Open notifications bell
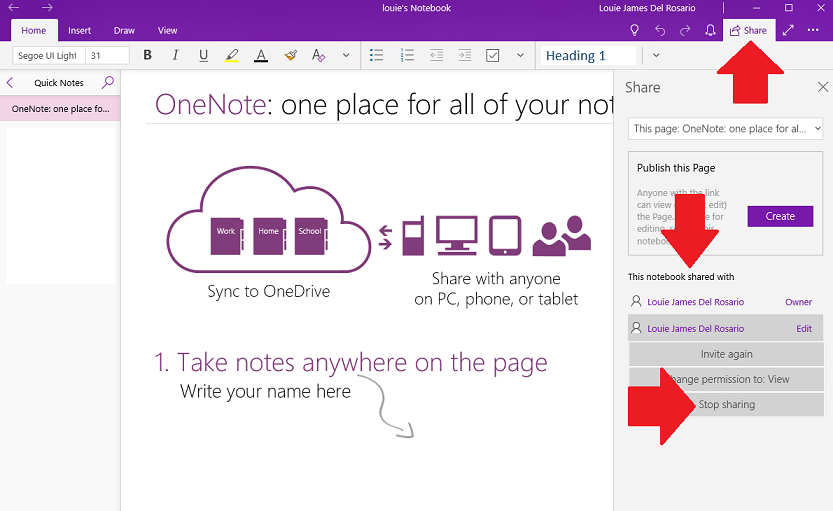This screenshot has height=511, width=833. click(x=710, y=30)
